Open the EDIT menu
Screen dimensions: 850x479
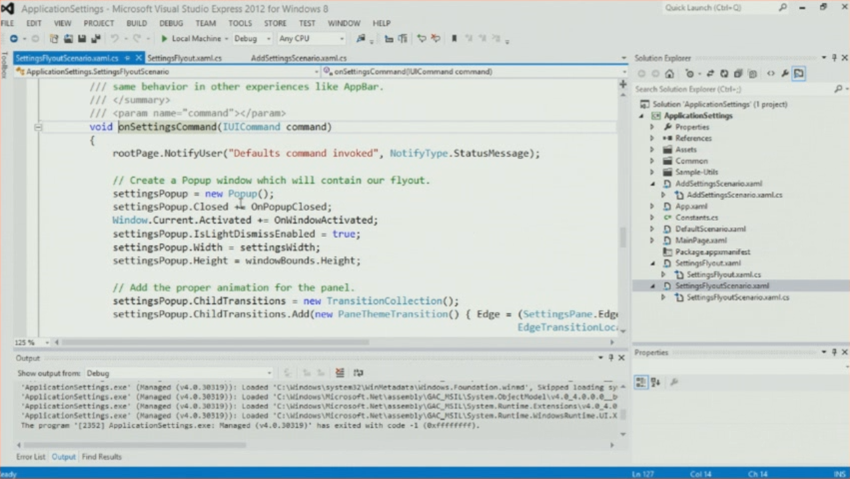click(x=34, y=23)
